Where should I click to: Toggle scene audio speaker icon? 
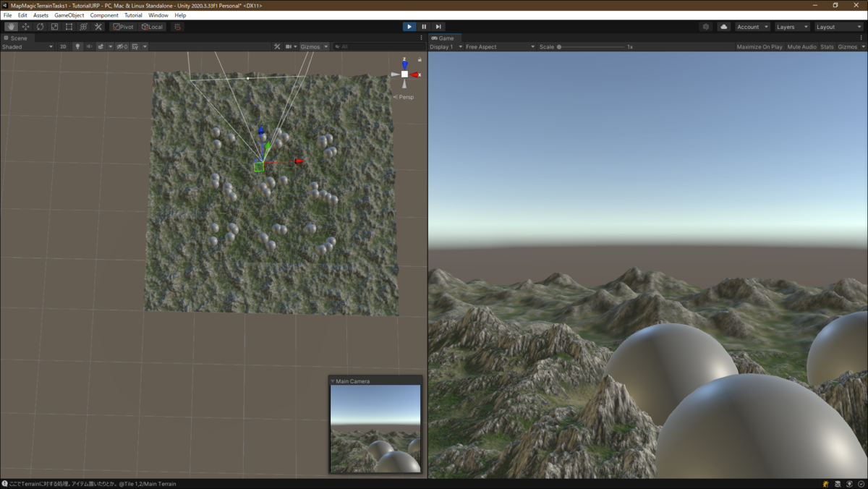89,46
